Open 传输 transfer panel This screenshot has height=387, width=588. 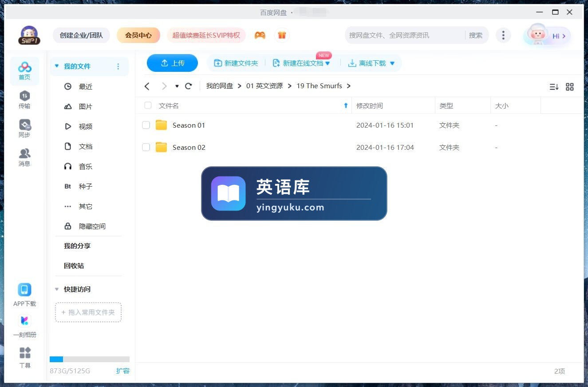point(24,100)
